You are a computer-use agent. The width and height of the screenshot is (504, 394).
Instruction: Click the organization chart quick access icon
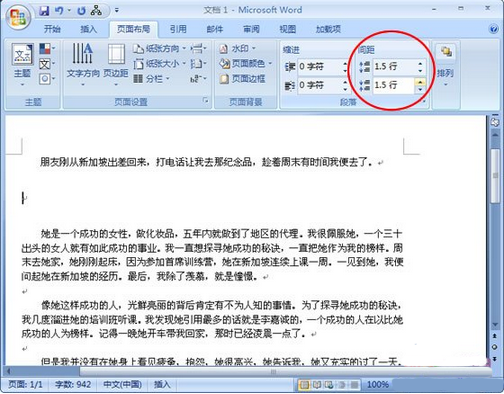[x=97, y=11]
